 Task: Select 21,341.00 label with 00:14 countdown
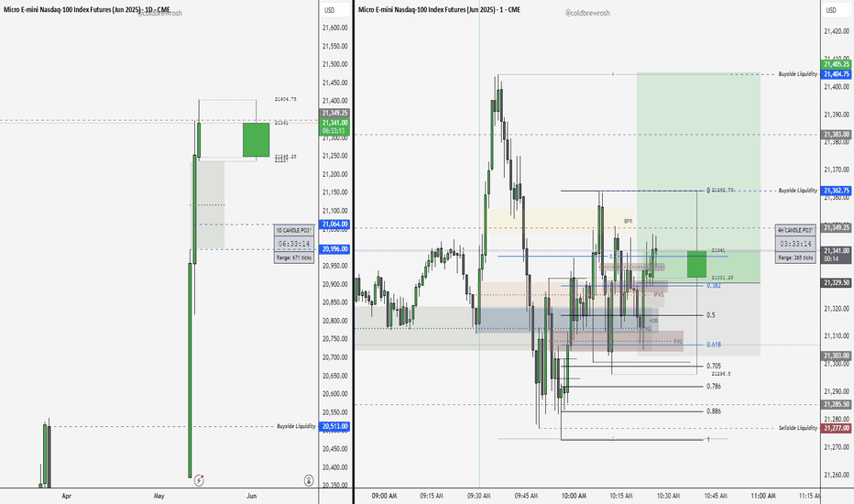tap(837, 255)
